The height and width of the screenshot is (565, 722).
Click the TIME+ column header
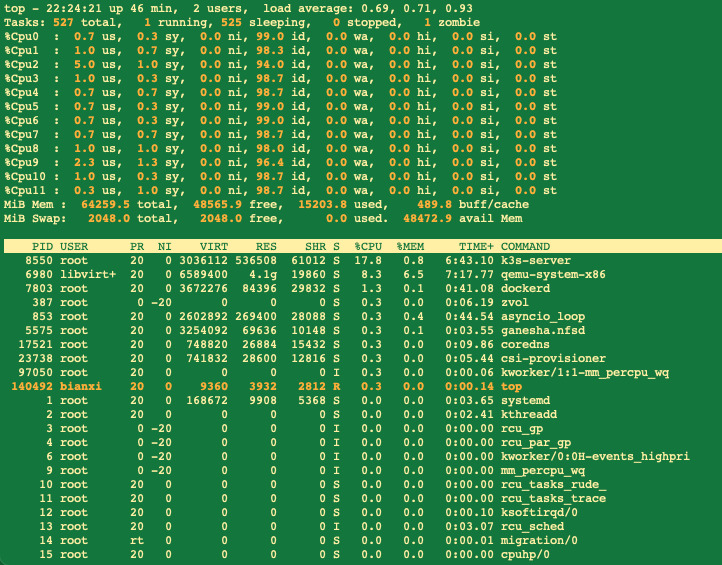point(476,247)
